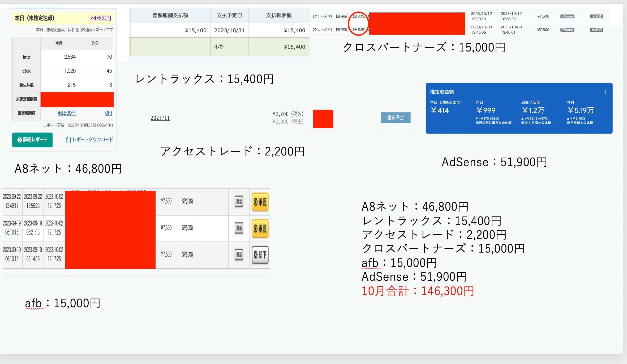Click the 0円 yesterday confirmed reward link
This screenshot has width=627, height=364.
(108, 113)
